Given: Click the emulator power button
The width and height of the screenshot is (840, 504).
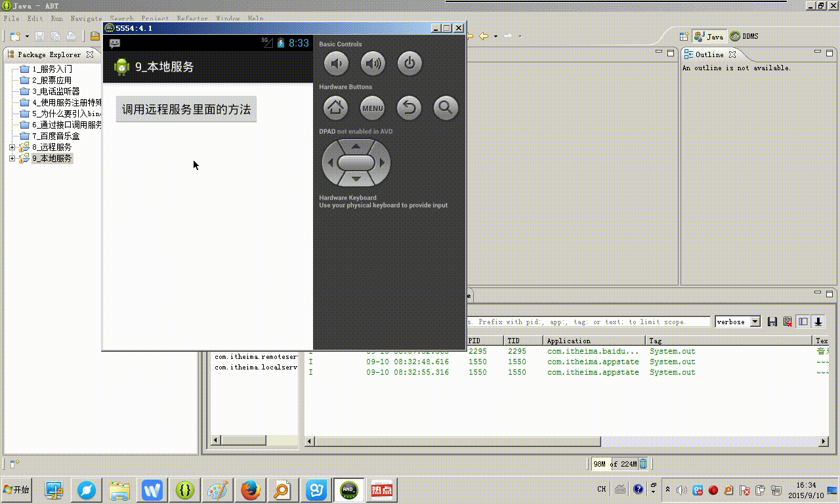Looking at the screenshot, I should coord(409,64).
